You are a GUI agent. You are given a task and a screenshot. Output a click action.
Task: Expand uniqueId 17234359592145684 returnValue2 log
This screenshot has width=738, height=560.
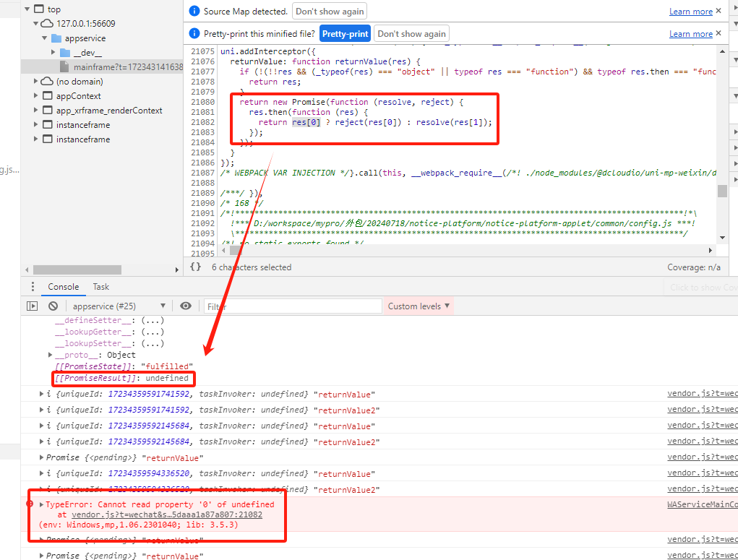41,442
